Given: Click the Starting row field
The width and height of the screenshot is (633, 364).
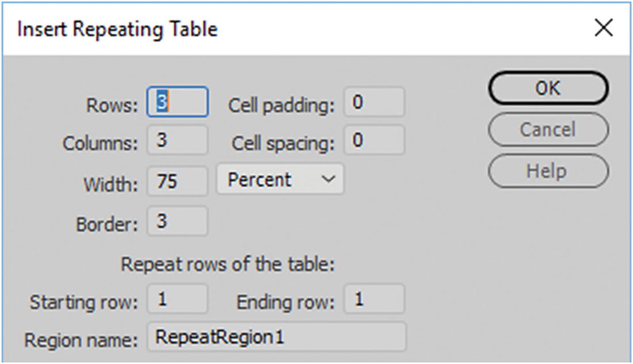Looking at the screenshot, I should click(x=177, y=300).
